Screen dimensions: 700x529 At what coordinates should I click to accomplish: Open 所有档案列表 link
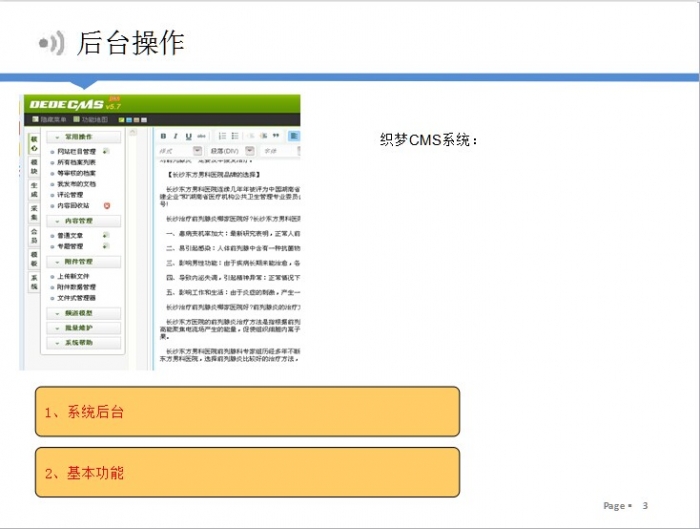(77, 162)
